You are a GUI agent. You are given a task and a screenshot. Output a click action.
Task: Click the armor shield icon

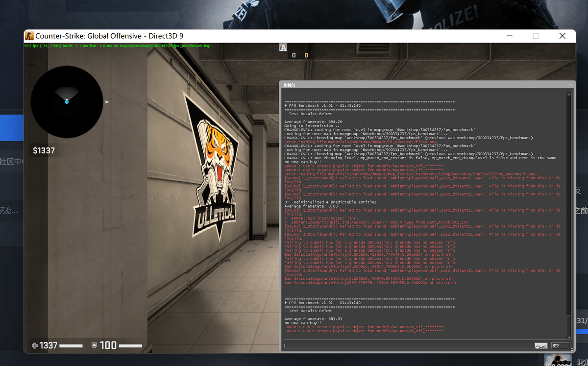tap(94, 346)
